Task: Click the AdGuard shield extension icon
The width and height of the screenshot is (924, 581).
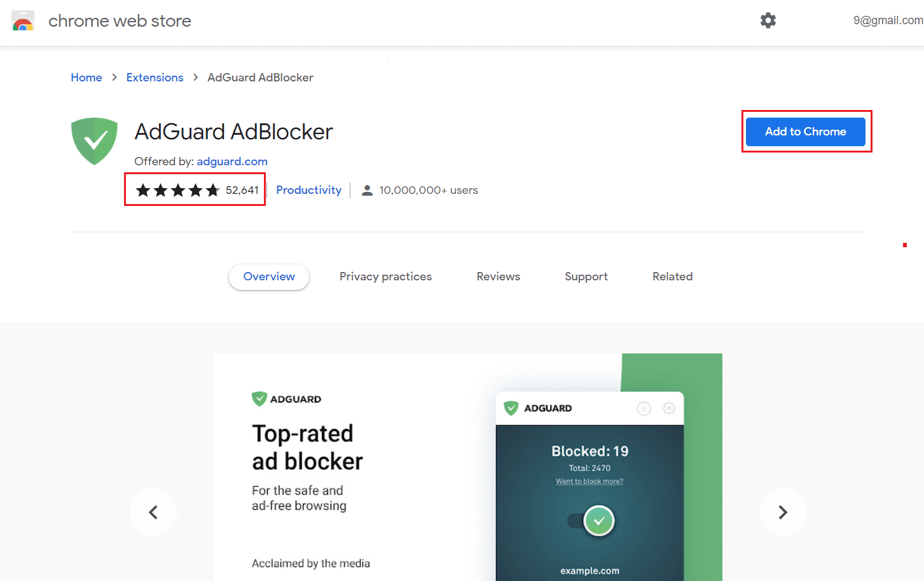Action: click(x=95, y=141)
